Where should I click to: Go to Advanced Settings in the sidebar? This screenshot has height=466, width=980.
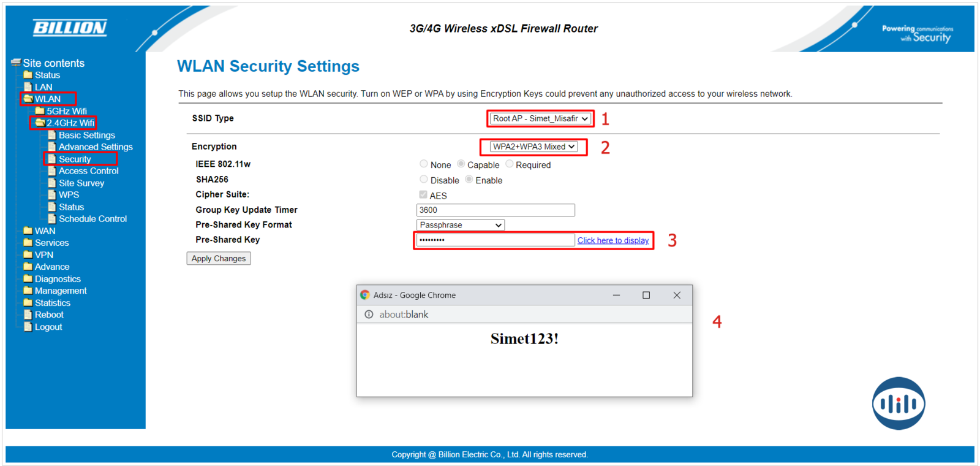[96, 147]
